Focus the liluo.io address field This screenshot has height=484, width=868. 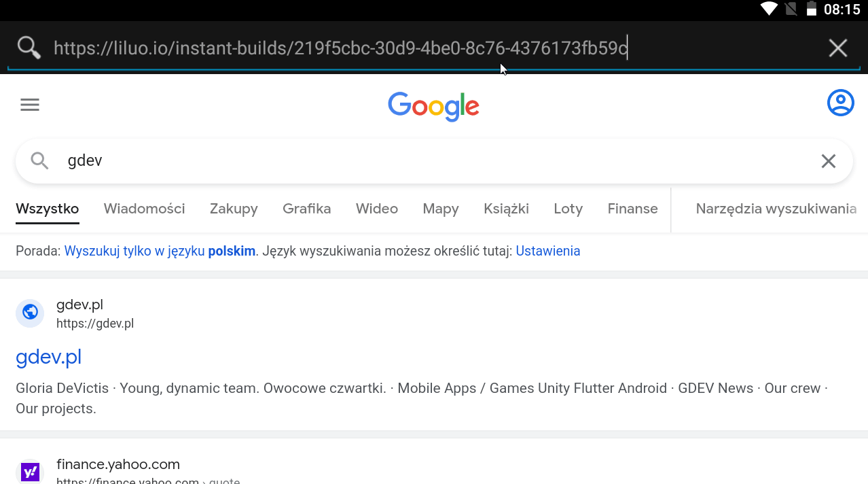435,48
